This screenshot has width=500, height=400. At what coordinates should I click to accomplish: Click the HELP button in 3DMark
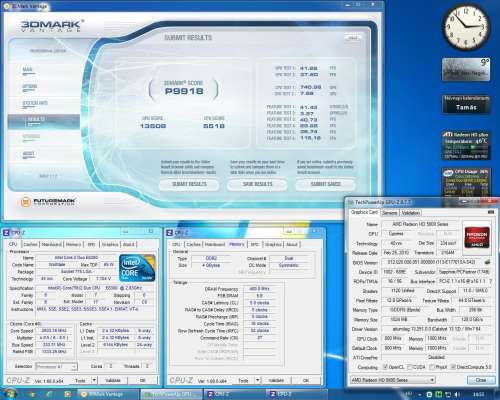[x=352, y=38]
